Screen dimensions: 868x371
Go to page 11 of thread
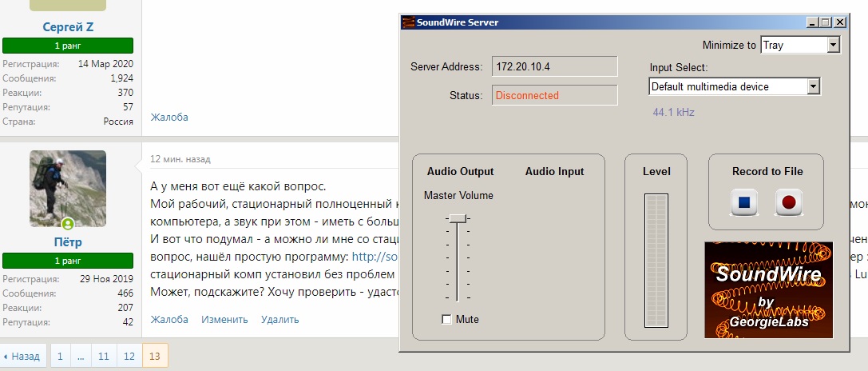[104, 357]
